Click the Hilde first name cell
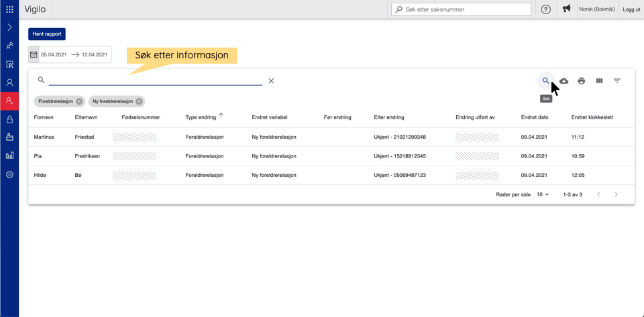This screenshot has width=644, height=317. coord(40,175)
